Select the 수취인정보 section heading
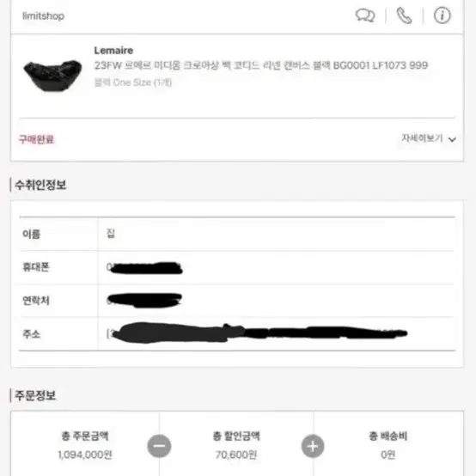This screenshot has height=476, width=476. tap(40, 185)
